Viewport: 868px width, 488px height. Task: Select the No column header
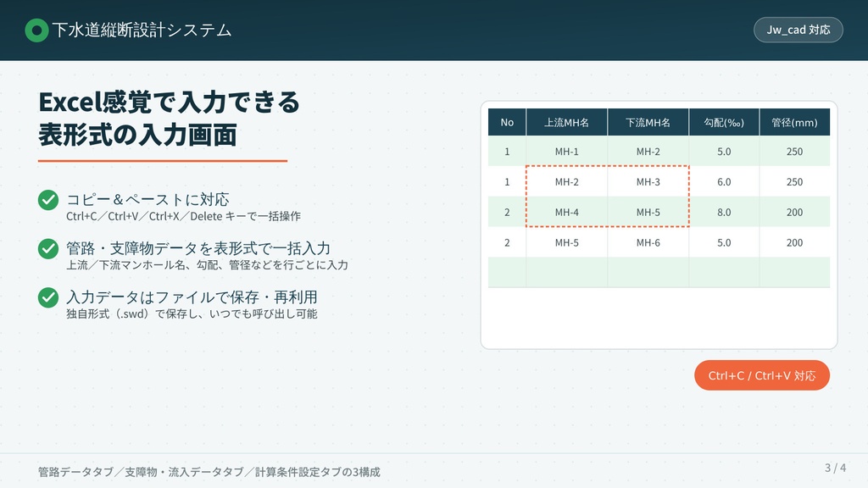coord(507,122)
